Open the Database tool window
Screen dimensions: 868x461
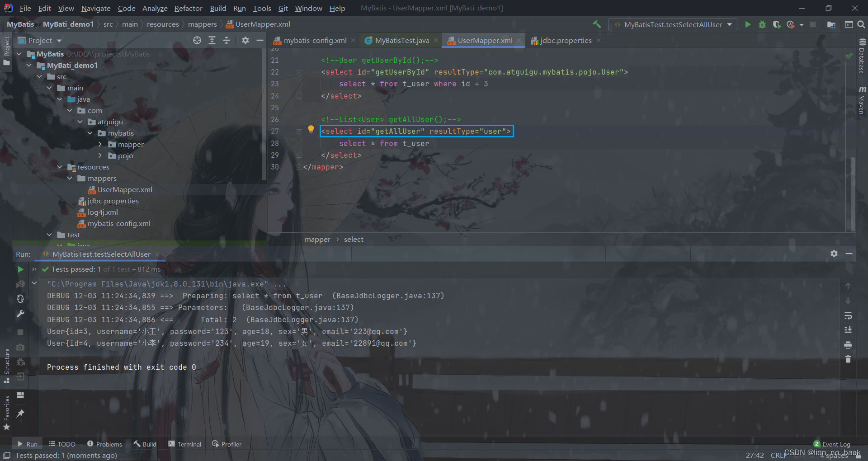tap(862, 56)
